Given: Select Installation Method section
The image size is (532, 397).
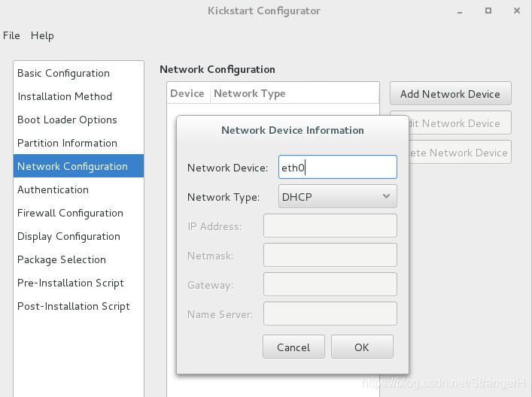Looking at the screenshot, I should [x=79, y=97].
